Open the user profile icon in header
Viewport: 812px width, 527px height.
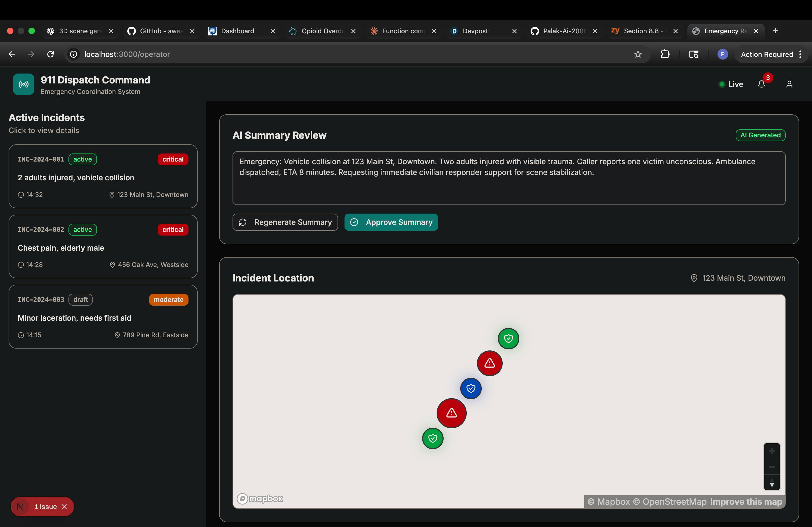pos(789,84)
